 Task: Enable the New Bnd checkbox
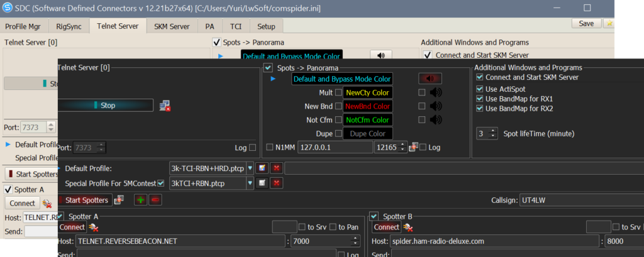coord(338,106)
